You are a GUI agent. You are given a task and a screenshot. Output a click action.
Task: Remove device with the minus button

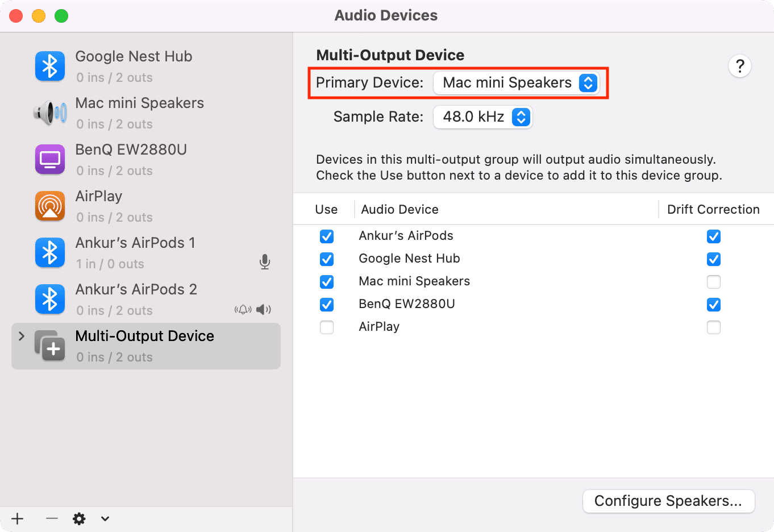pyautogui.click(x=52, y=518)
